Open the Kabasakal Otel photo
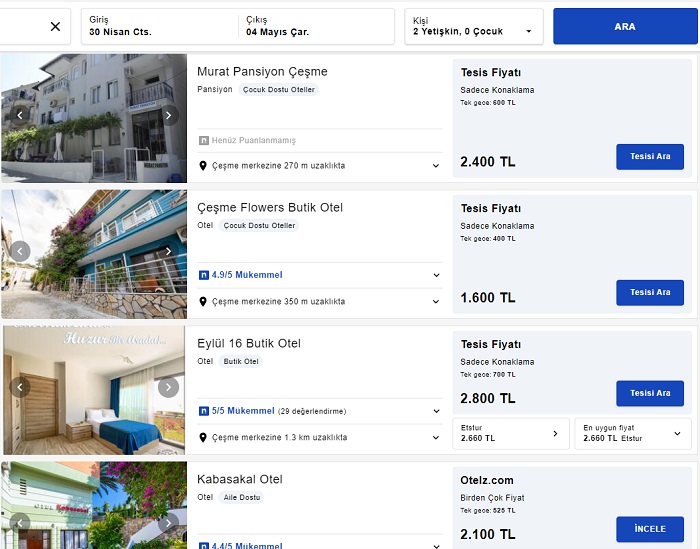The width and height of the screenshot is (700, 549). click(x=94, y=505)
